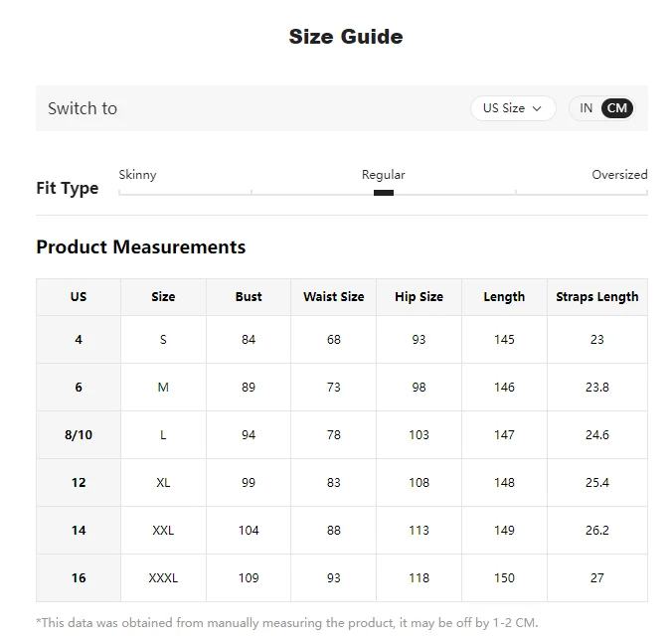
Task: Click the M size cell
Action: pyautogui.click(x=163, y=388)
